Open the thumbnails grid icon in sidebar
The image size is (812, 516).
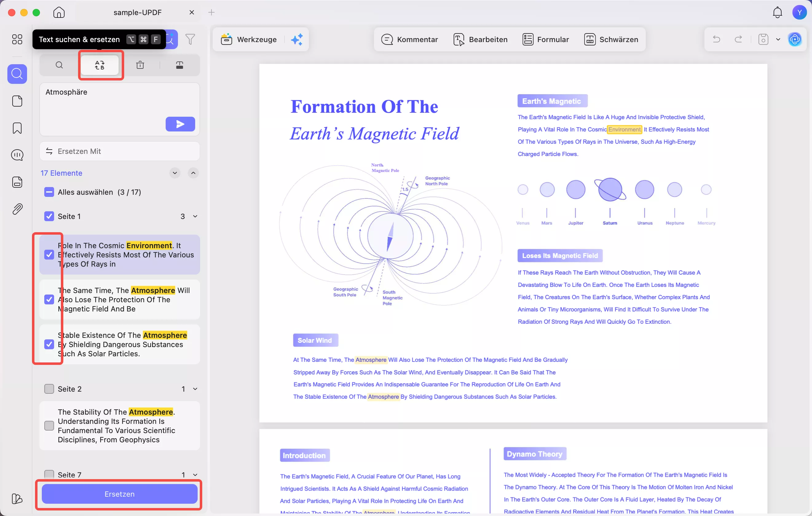(x=17, y=39)
